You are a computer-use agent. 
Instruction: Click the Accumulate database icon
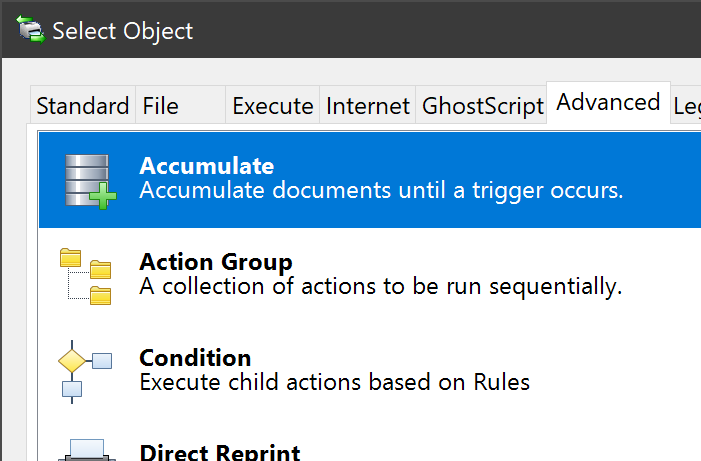pyautogui.click(x=88, y=180)
